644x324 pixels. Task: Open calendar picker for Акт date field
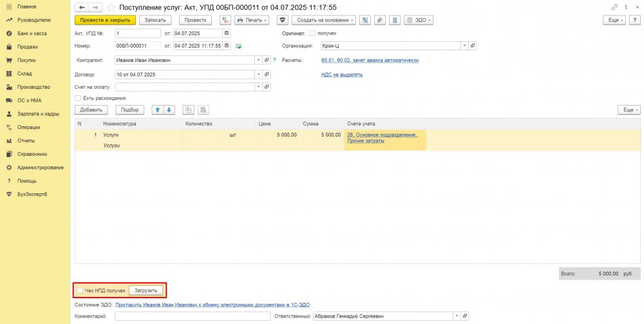pyautogui.click(x=226, y=33)
